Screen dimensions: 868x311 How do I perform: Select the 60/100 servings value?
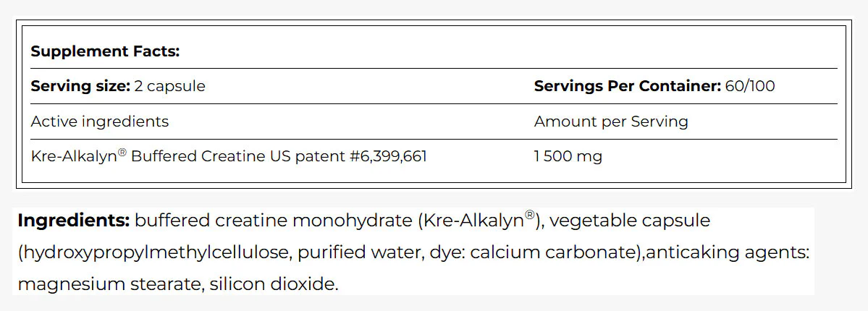[750, 86]
